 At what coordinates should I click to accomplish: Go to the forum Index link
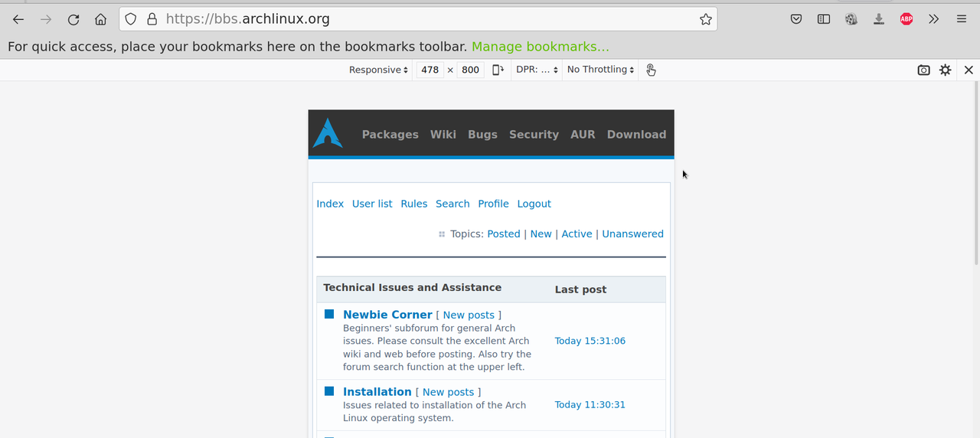pyautogui.click(x=330, y=204)
